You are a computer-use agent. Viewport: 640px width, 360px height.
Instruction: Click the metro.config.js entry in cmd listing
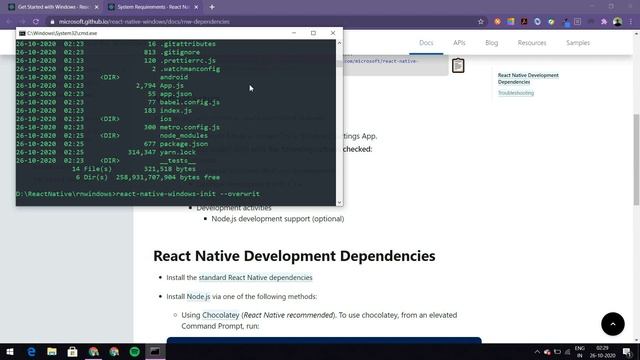point(190,127)
